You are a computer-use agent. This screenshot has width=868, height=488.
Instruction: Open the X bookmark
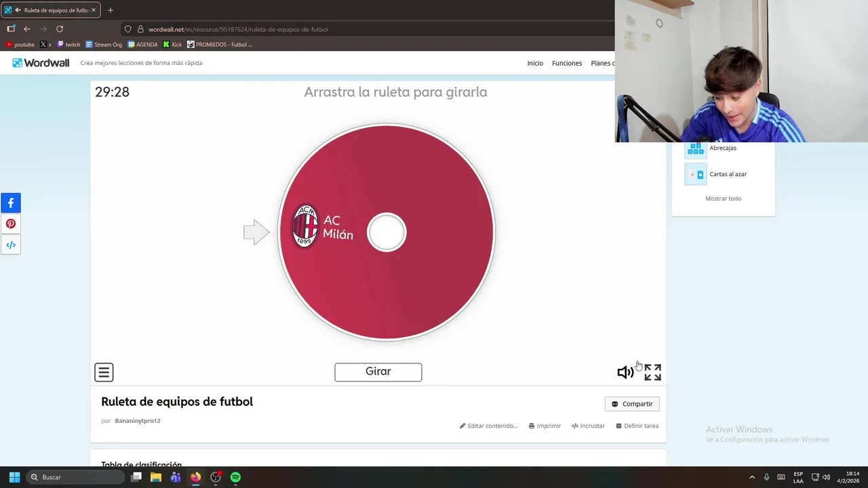(45, 45)
